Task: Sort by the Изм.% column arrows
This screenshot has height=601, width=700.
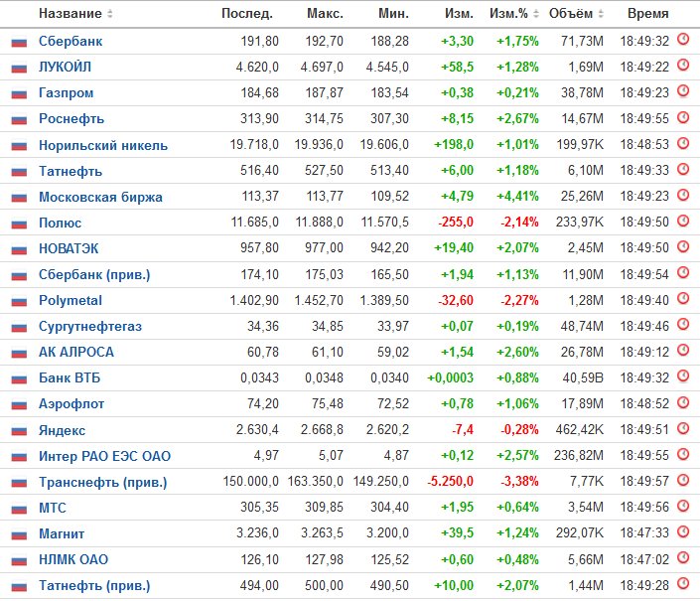Action: [x=536, y=14]
